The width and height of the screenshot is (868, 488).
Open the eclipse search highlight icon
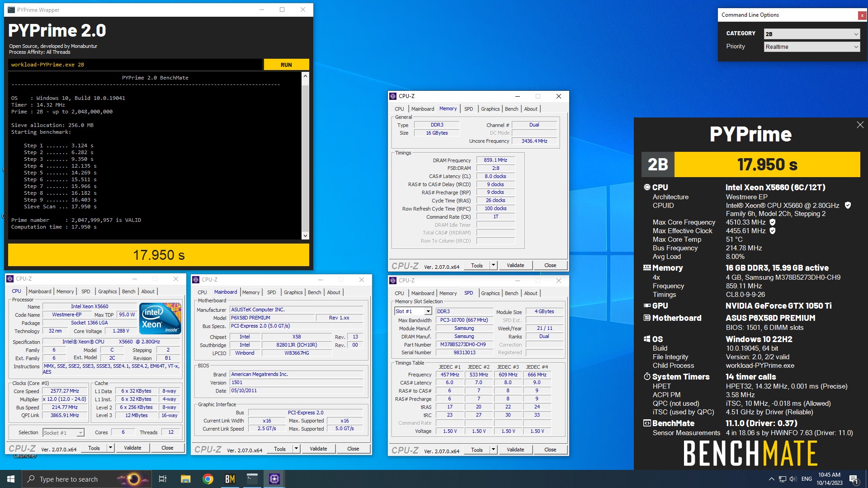tap(133, 479)
